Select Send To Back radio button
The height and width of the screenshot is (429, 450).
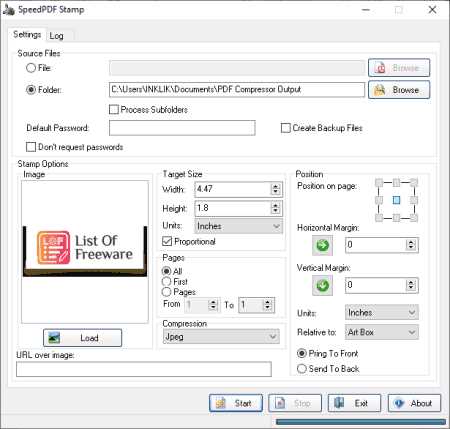[x=302, y=369]
